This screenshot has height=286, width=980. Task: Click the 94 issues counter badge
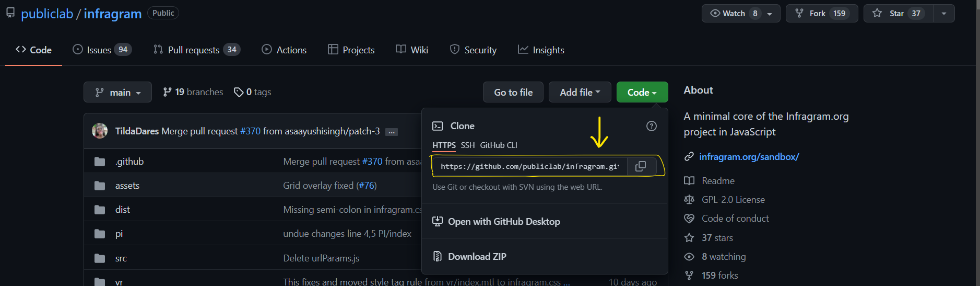coord(123,50)
